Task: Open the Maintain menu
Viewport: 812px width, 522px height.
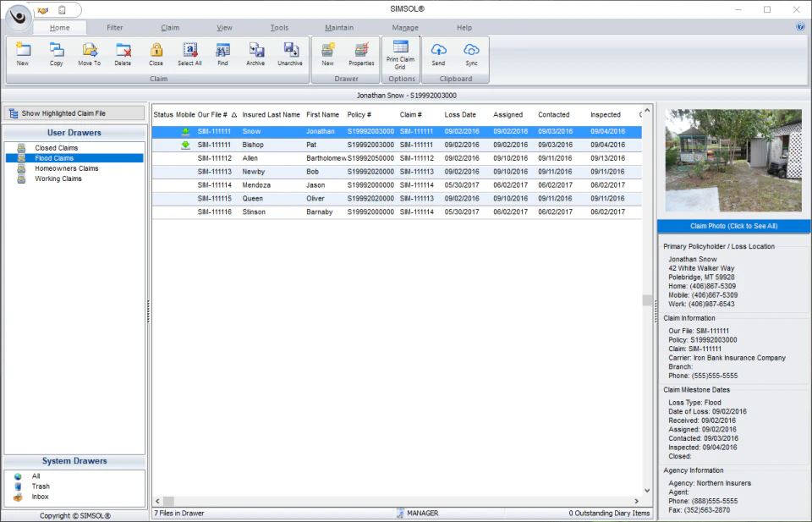Action: [340, 27]
